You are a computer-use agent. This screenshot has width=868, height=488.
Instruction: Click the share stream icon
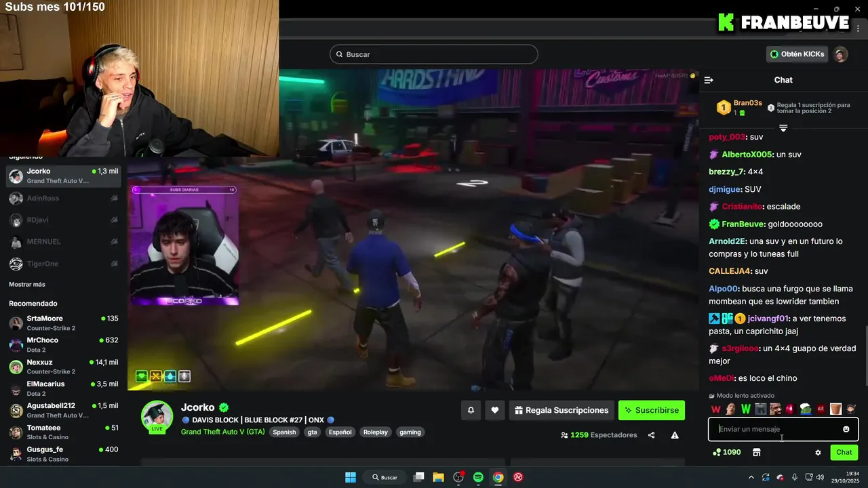coord(652,435)
